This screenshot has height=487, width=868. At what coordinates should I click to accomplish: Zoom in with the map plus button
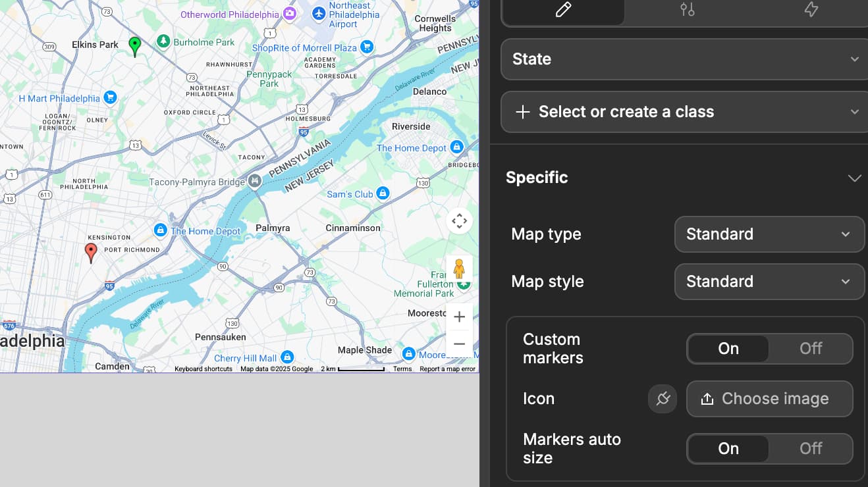tap(459, 317)
